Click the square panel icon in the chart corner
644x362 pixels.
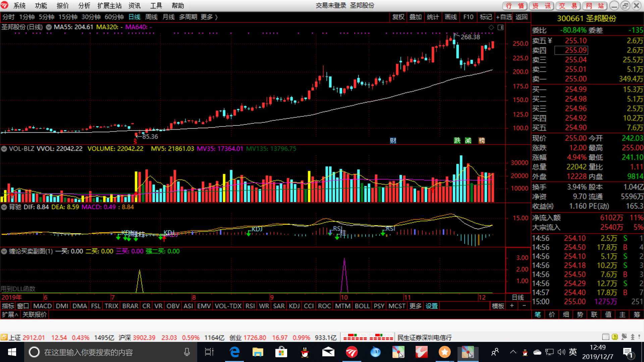click(x=500, y=27)
